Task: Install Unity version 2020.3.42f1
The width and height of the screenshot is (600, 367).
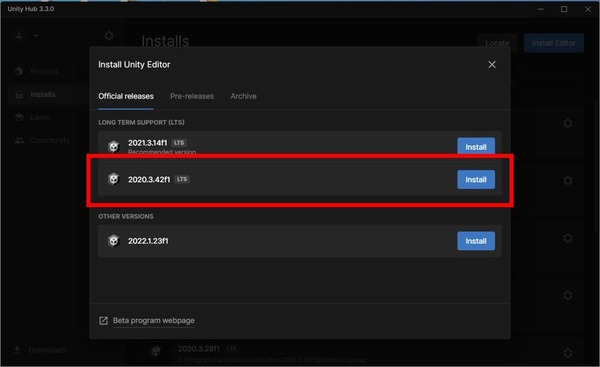Action: pos(476,179)
